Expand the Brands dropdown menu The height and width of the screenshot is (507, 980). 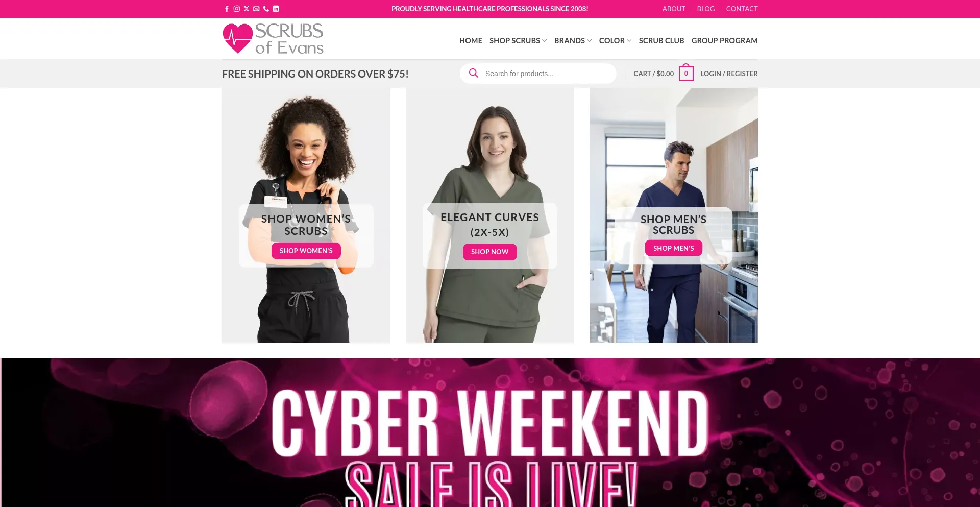pos(573,40)
